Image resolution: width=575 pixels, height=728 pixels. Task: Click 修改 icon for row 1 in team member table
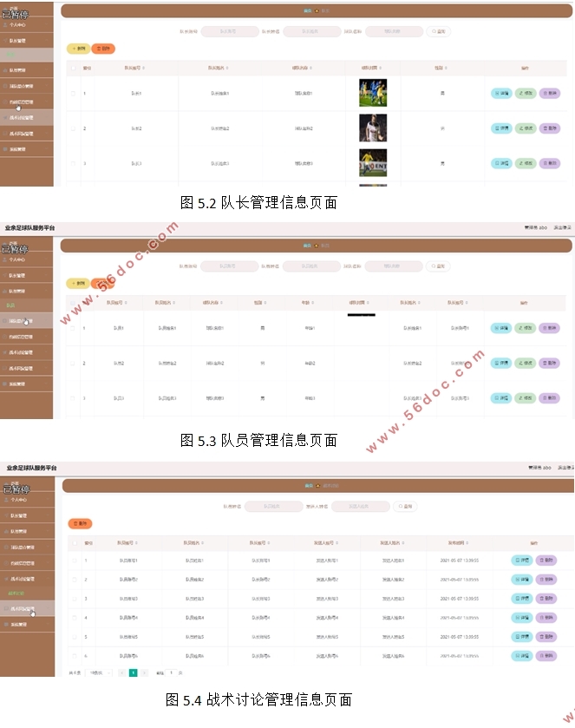[x=525, y=328]
